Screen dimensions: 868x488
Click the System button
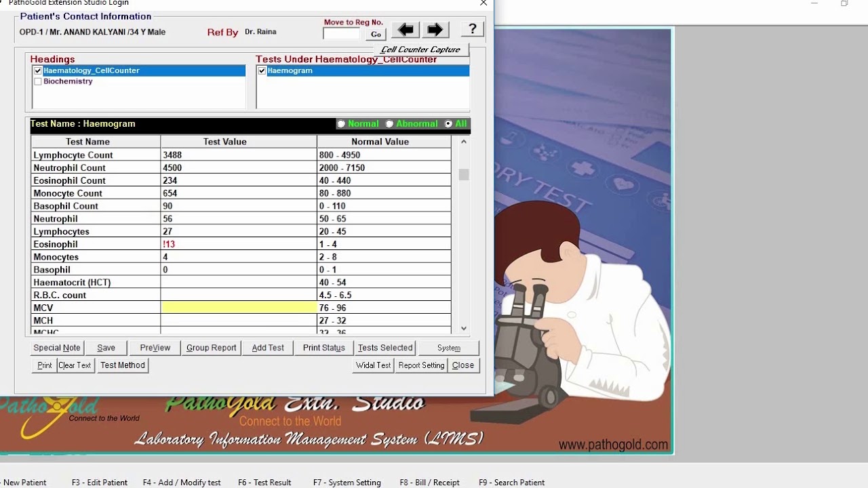click(x=449, y=348)
